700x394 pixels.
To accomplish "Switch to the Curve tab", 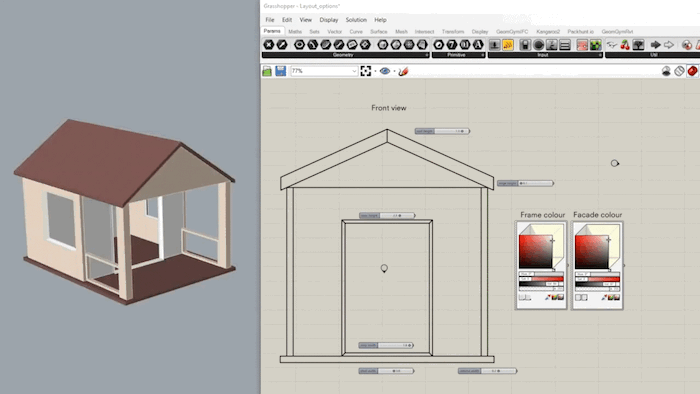I will pyautogui.click(x=356, y=32).
